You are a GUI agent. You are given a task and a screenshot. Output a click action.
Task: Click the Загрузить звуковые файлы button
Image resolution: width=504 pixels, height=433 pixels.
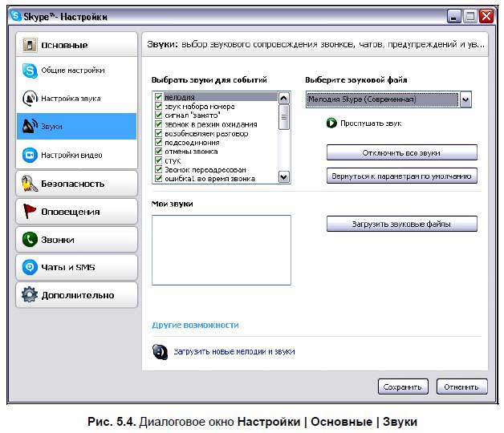coord(401,224)
